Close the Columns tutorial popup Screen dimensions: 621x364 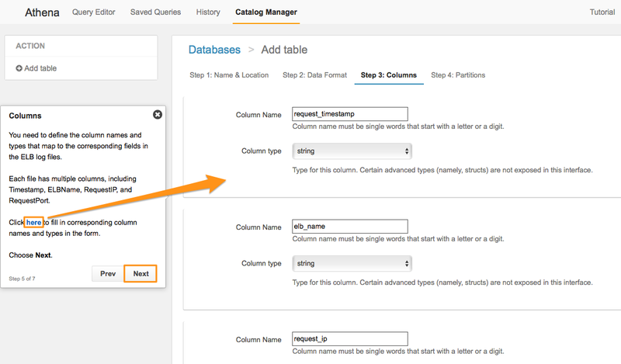tap(158, 114)
